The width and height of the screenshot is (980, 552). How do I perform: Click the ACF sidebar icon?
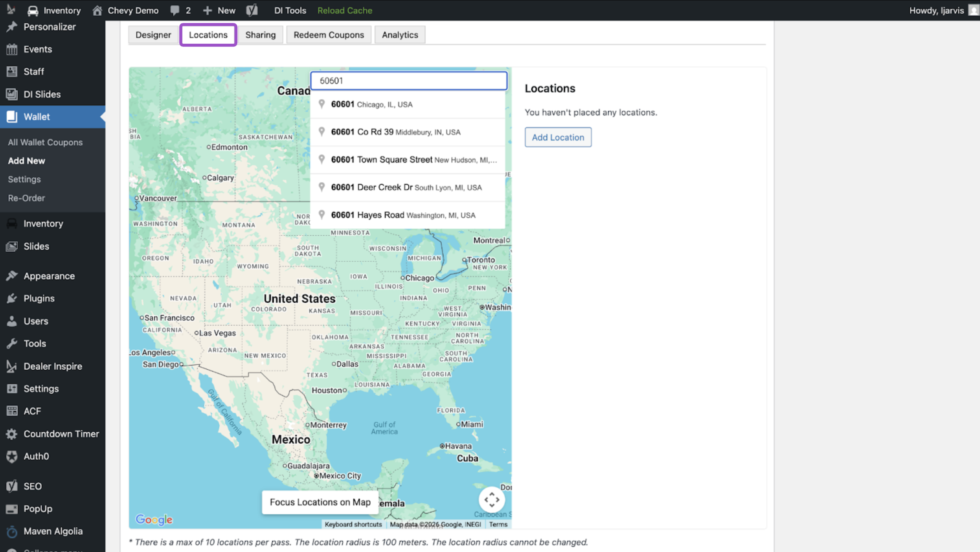[x=12, y=411]
